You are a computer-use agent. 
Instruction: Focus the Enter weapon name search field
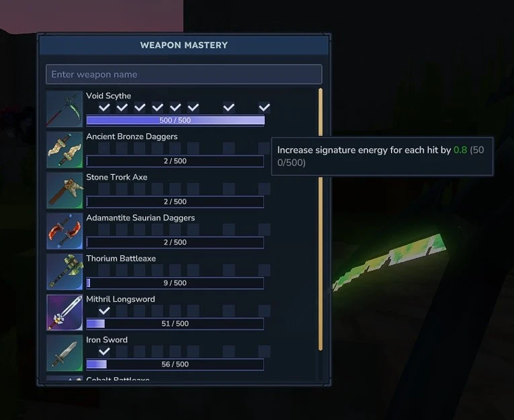pos(184,74)
